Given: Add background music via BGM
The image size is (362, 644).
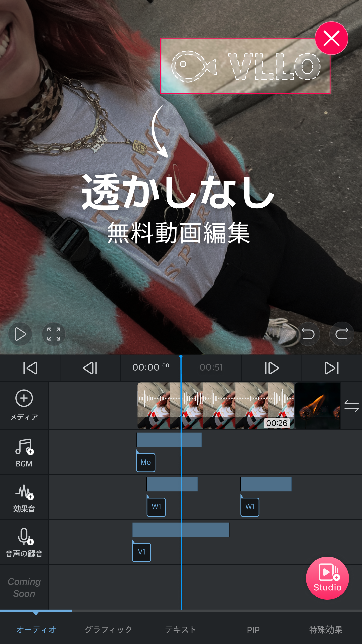Looking at the screenshot, I should click(x=24, y=452).
